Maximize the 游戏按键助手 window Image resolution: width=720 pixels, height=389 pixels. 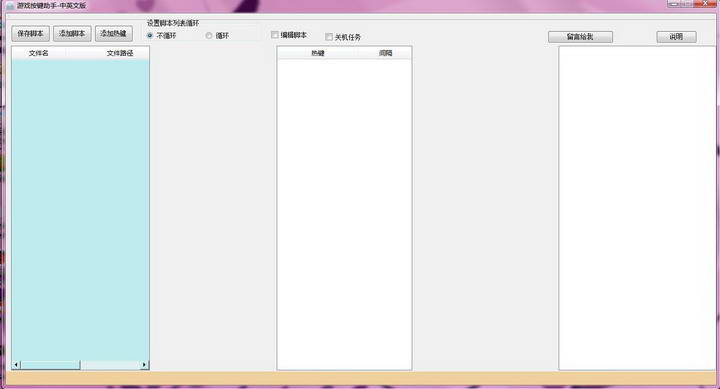(x=687, y=4)
